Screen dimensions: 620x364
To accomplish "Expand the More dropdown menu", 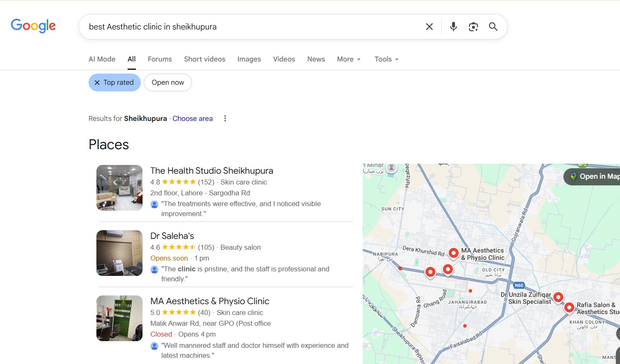I will (x=349, y=59).
